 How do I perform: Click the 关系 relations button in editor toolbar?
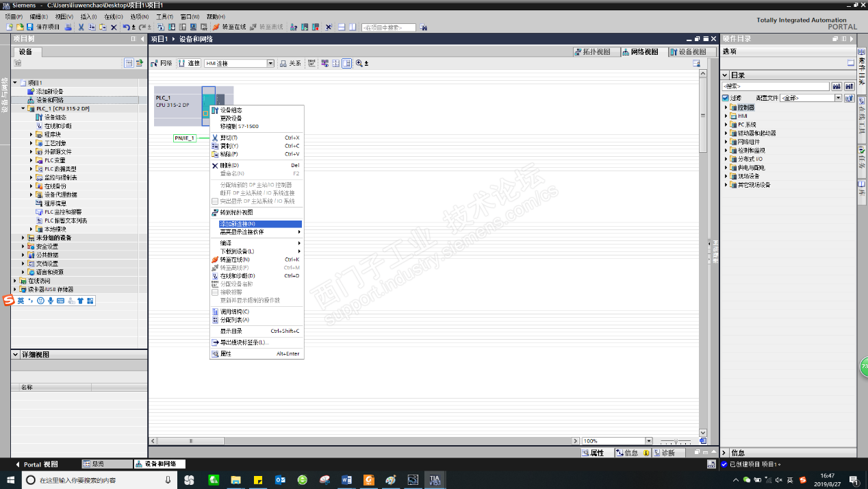(x=290, y=63)
